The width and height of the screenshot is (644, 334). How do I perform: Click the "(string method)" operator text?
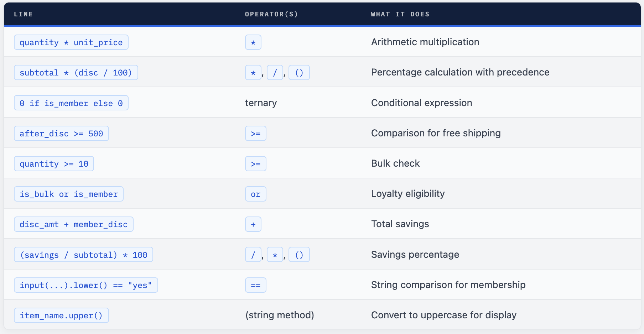point(280,315)
